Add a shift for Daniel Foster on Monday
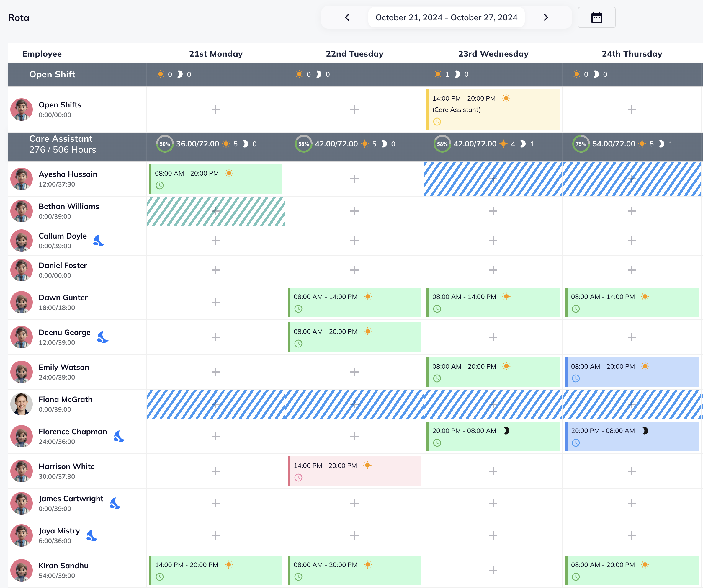 (x=215, y=270)
